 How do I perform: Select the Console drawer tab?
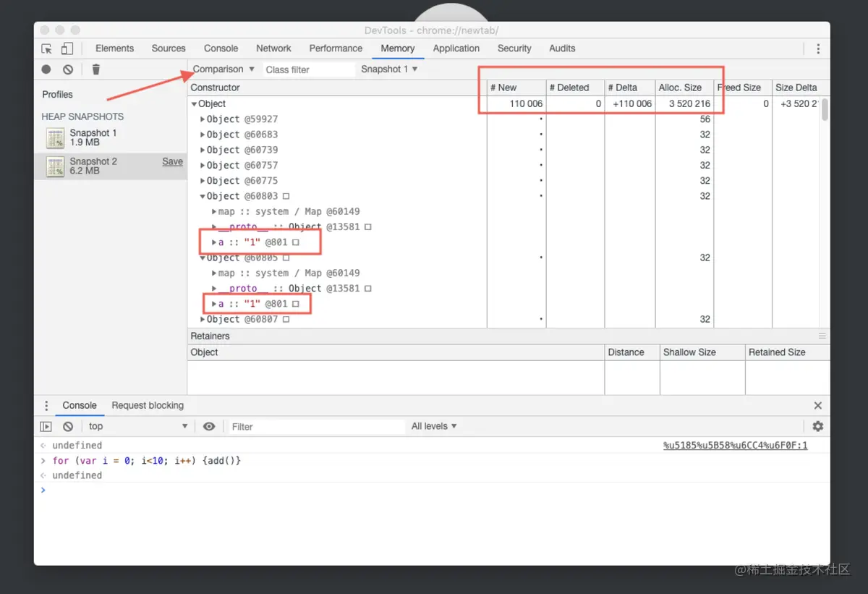click(80, 406)
